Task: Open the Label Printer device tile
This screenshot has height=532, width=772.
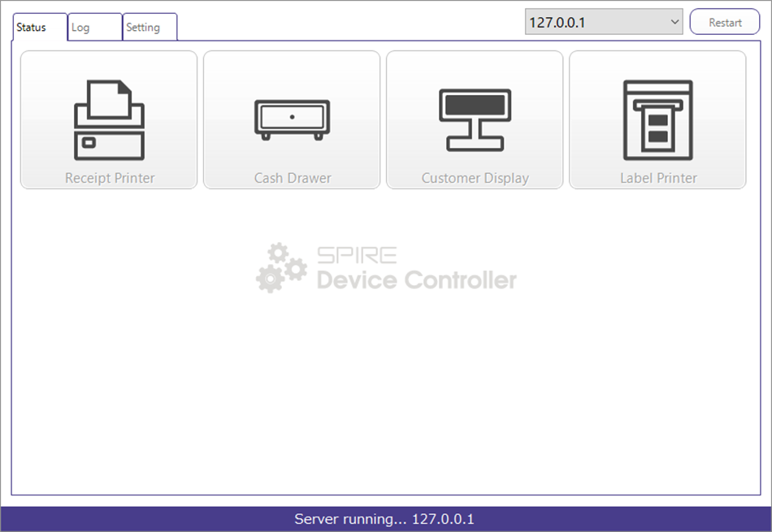Action: pos(657,119)
